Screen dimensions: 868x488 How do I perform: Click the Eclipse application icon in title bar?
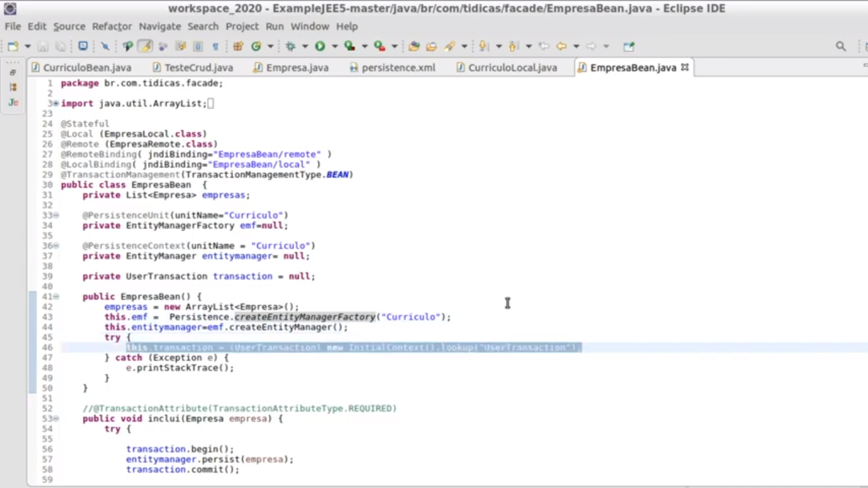(x=10, y=9)
